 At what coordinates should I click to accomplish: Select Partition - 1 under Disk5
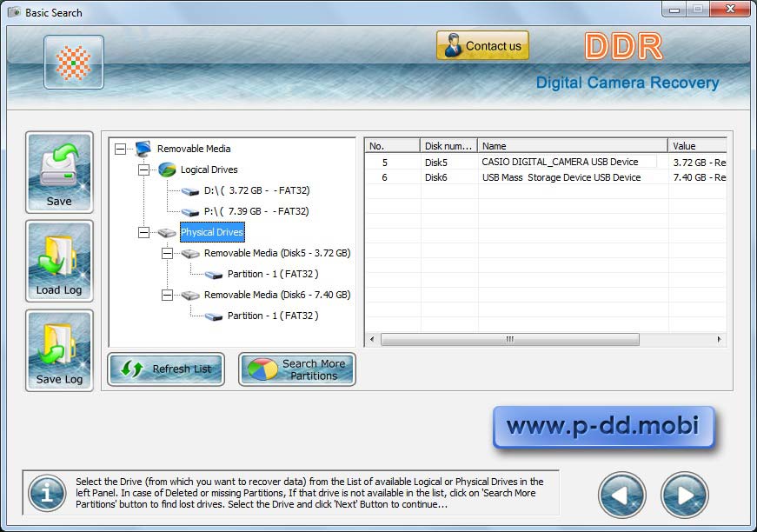[x=273, y=274]
